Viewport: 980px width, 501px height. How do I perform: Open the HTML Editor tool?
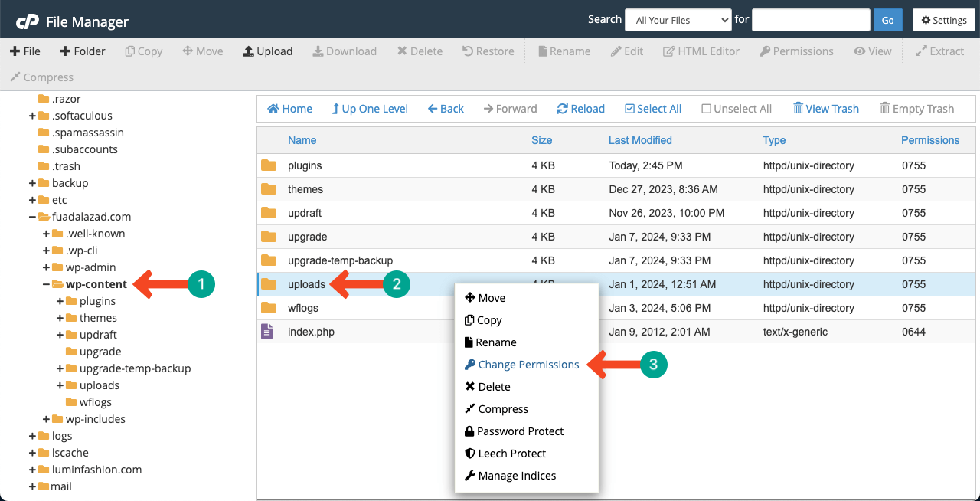click(701, 51)
